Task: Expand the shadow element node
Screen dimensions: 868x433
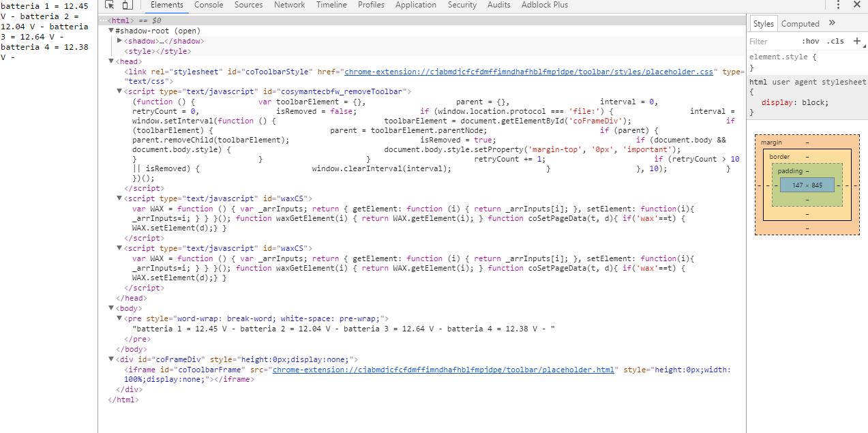Action: (x=119, y=41)
